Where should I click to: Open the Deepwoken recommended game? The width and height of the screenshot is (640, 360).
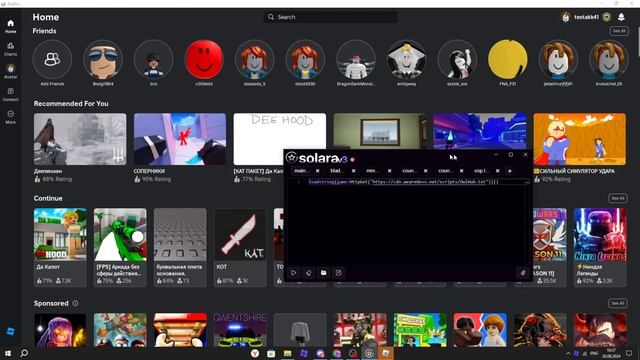pos(80,139)
